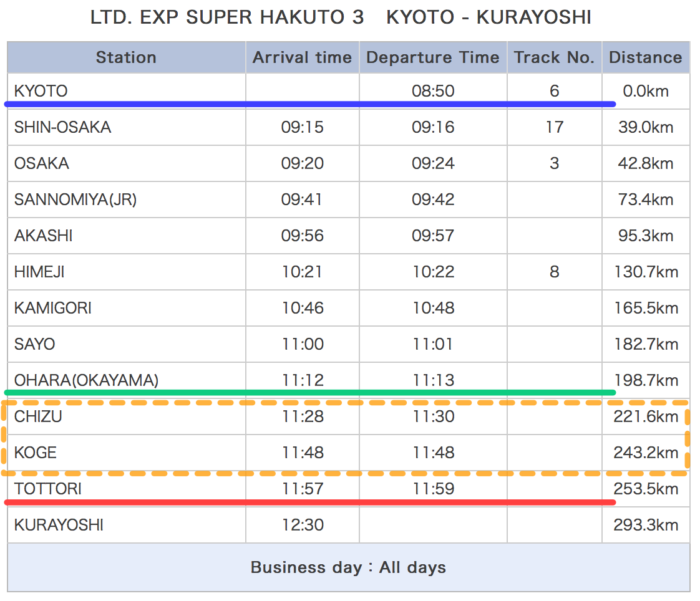Click Himeji arrival time 10:21

302,272
